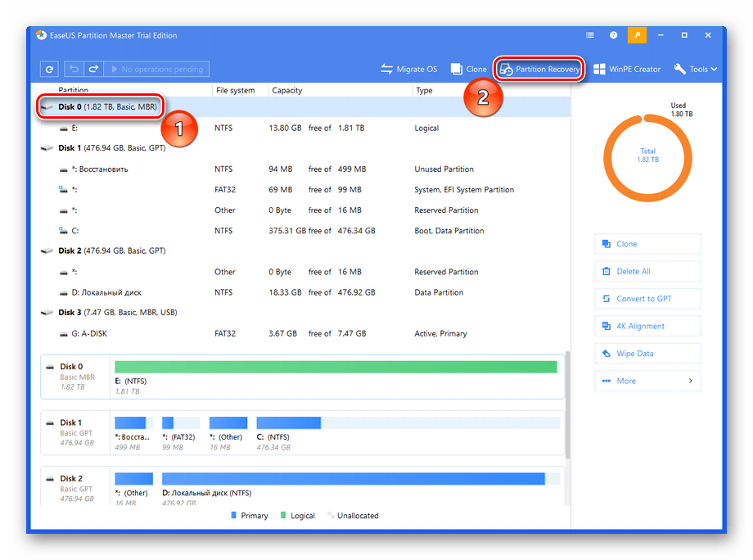The image size is (753, 560).
Task: Select Disk 0 row in partition list
Action: (106, 107)
